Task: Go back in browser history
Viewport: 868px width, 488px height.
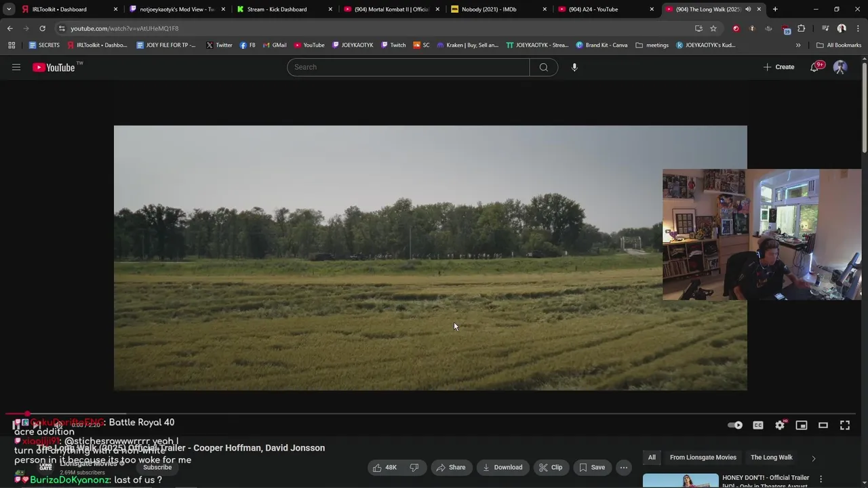Action: point(9,28)
